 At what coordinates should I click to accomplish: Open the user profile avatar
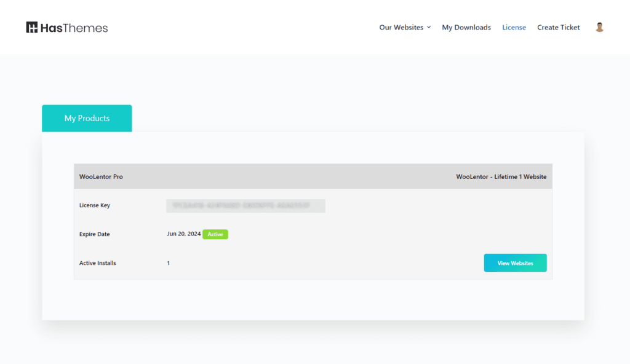[599, 27]
